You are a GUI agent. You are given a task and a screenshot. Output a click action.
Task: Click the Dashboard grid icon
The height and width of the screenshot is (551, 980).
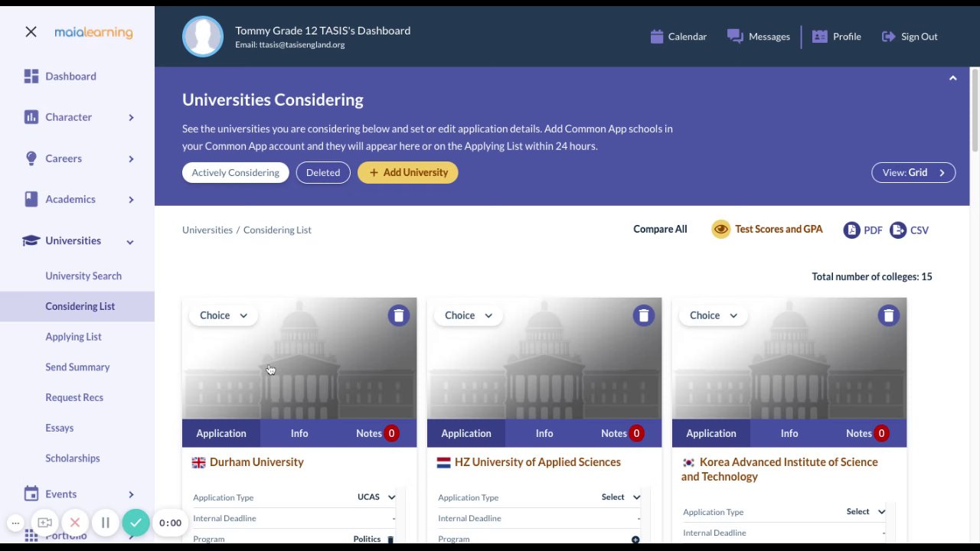[31, 76]
